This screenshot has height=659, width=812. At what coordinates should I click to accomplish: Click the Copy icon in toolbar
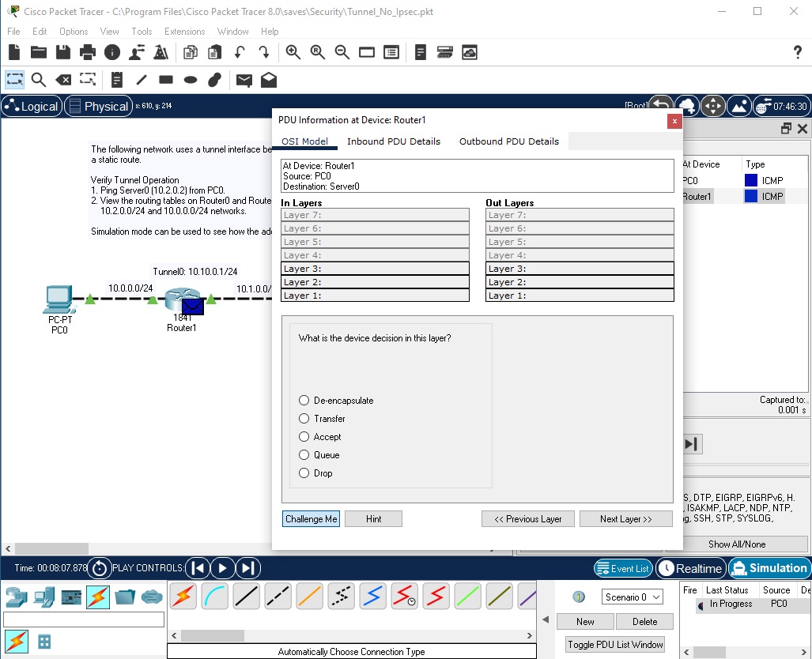[191, 52]
